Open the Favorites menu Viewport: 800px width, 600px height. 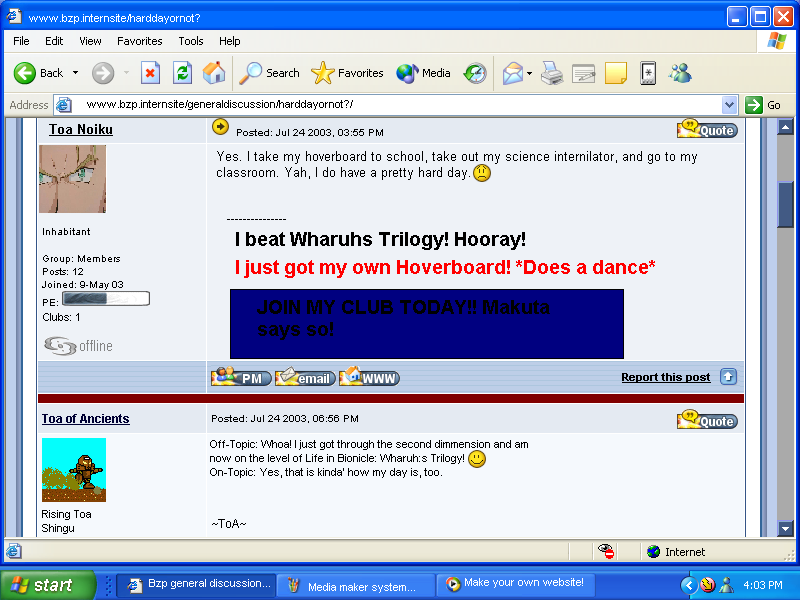[140, 41]
